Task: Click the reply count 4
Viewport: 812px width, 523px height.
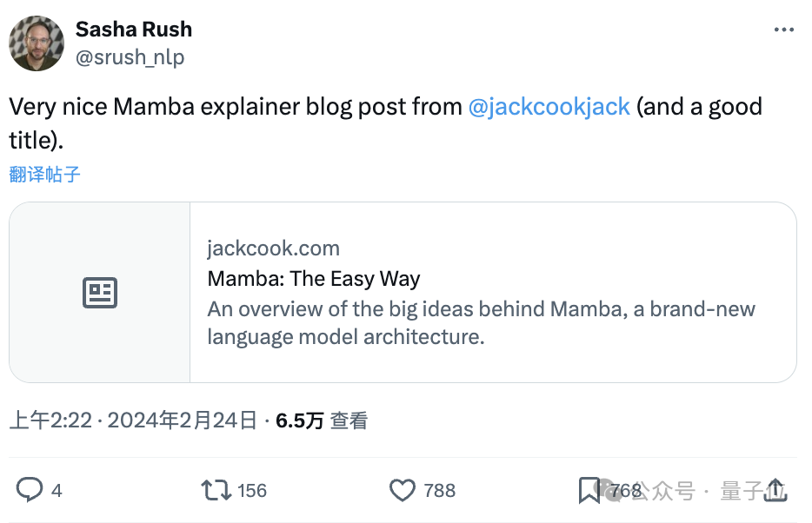Action: point(57,491)
